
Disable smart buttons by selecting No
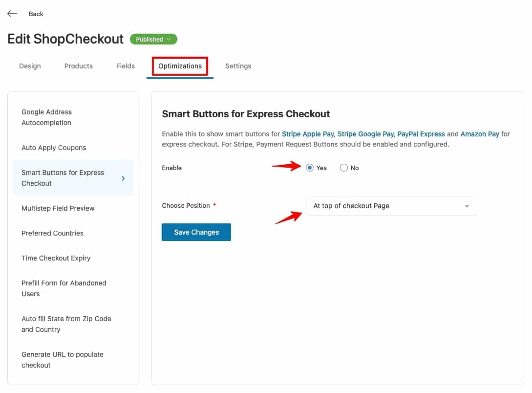tap(343, 168)
